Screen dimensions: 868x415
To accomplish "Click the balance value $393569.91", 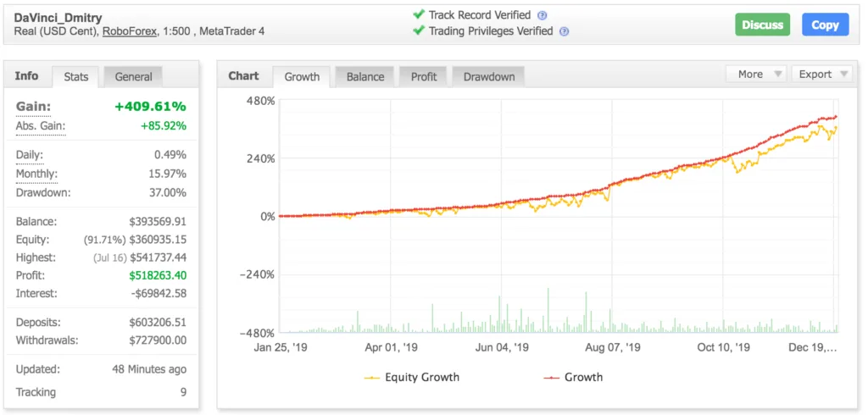I will coord(158,222).
